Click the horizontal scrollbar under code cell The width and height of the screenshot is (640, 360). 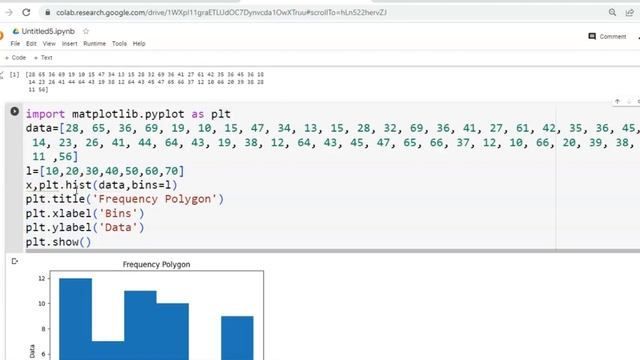(333, 251)
